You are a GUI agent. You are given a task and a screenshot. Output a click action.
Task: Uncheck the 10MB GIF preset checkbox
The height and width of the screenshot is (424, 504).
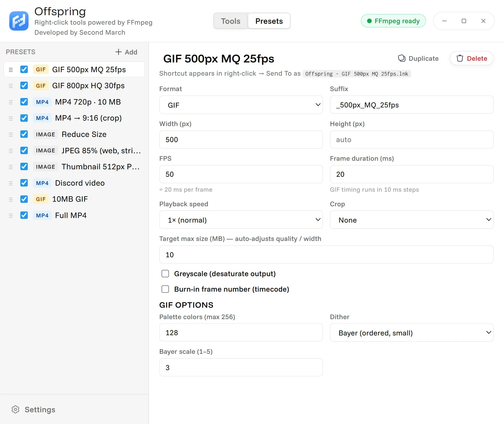[x=24, y=199]
